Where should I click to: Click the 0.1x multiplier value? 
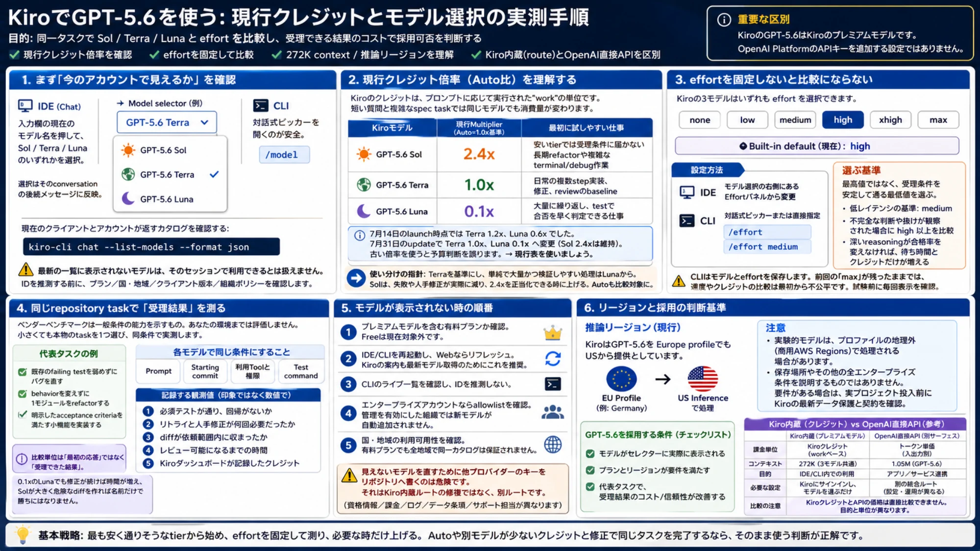(x=479, y=211)
